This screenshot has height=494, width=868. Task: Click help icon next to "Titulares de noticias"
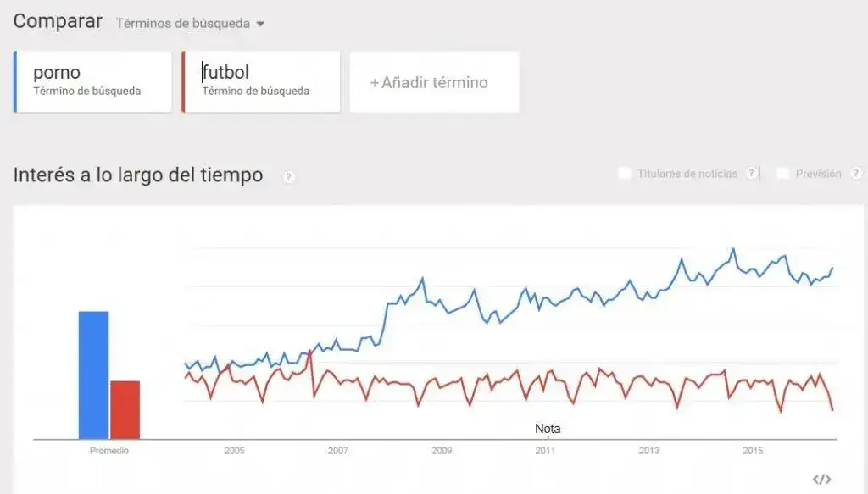click(x=751, y=172)
